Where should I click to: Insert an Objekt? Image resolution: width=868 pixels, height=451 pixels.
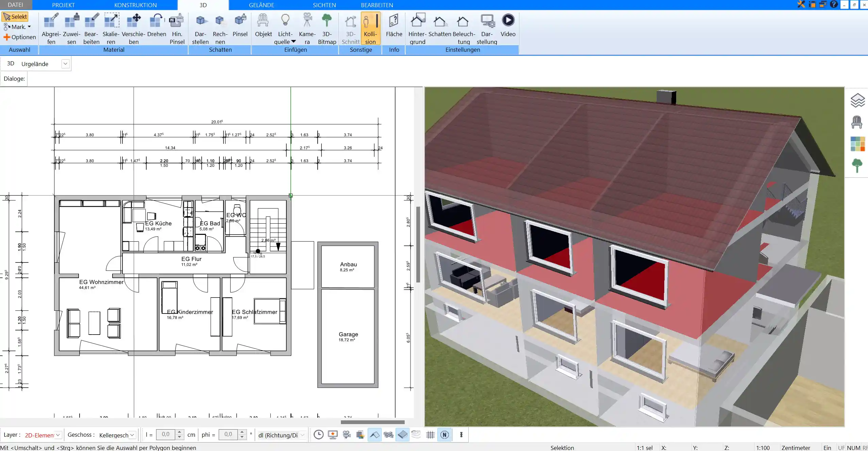263,26
